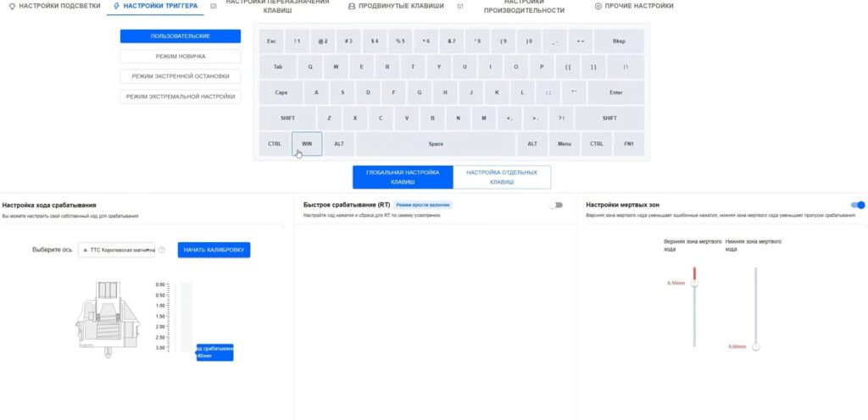Select the Esc key on the keyboard layout
This screenshot has height=420, width=868.
[x=271, y=41]
